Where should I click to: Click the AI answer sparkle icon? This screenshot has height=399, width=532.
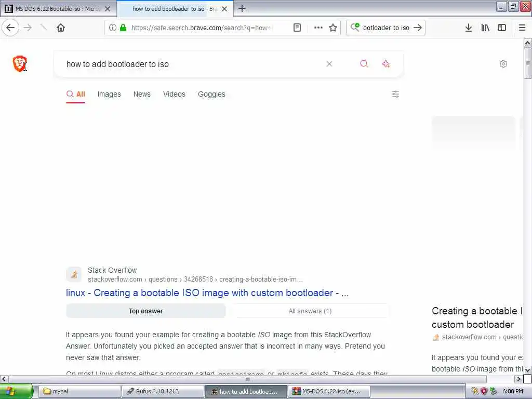pyautogui.click(x=386, y=64)
